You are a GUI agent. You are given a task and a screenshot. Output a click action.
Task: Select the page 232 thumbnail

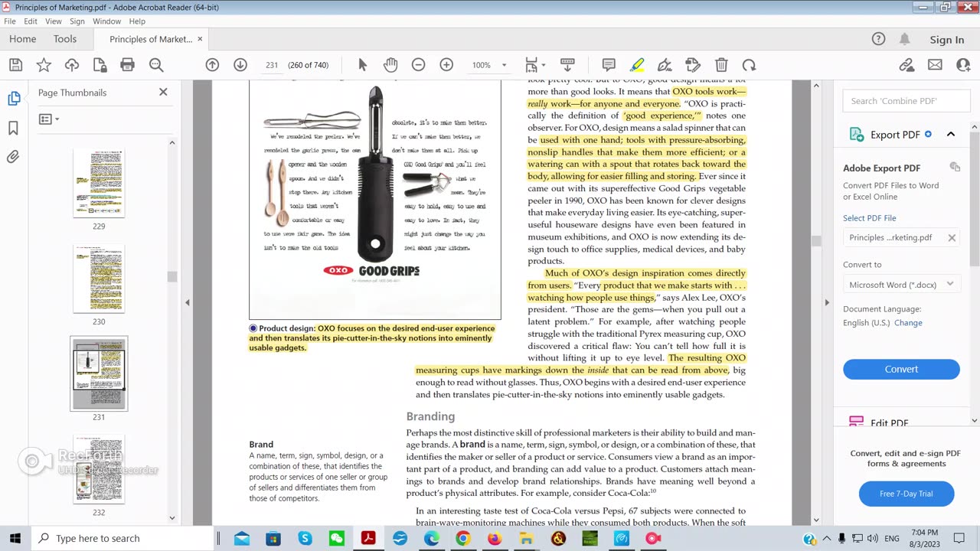pyautogui.click(x=99, y=470)
